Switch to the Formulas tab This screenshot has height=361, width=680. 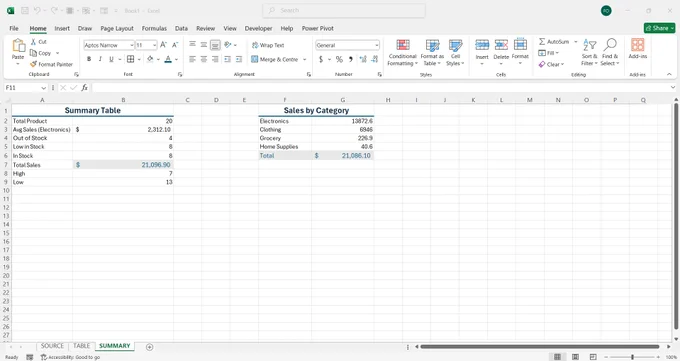(154, 28)
